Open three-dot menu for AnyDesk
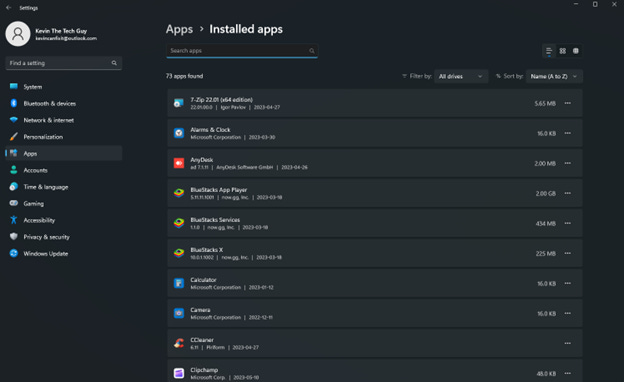Viewport: 624px width, 382px height. (x=567, y=163)
